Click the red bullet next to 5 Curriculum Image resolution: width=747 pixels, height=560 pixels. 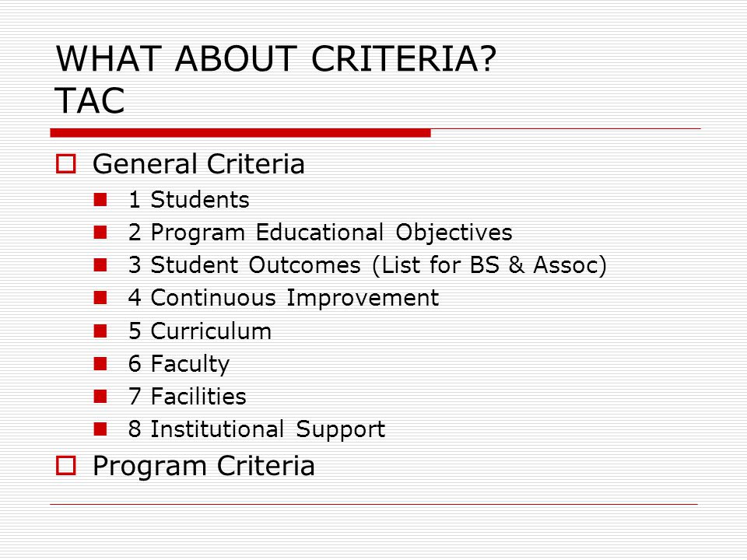pos(100,331)
